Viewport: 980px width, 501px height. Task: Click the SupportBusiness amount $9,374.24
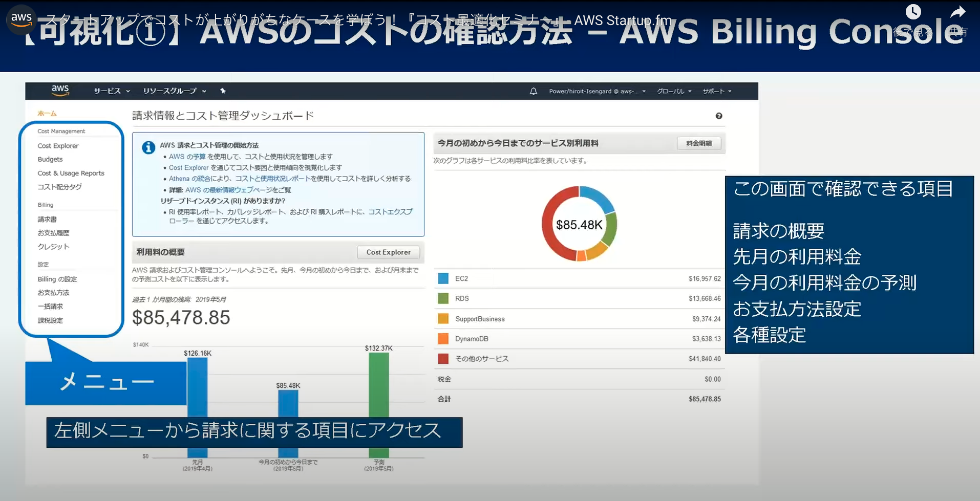[x=706, y=319]
